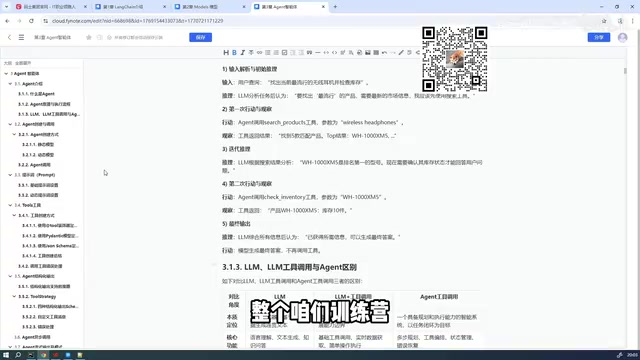The height and width of the screenshot is (360, 640).
Task: Star this note as a favorite
Action: [x=89, y=37]
